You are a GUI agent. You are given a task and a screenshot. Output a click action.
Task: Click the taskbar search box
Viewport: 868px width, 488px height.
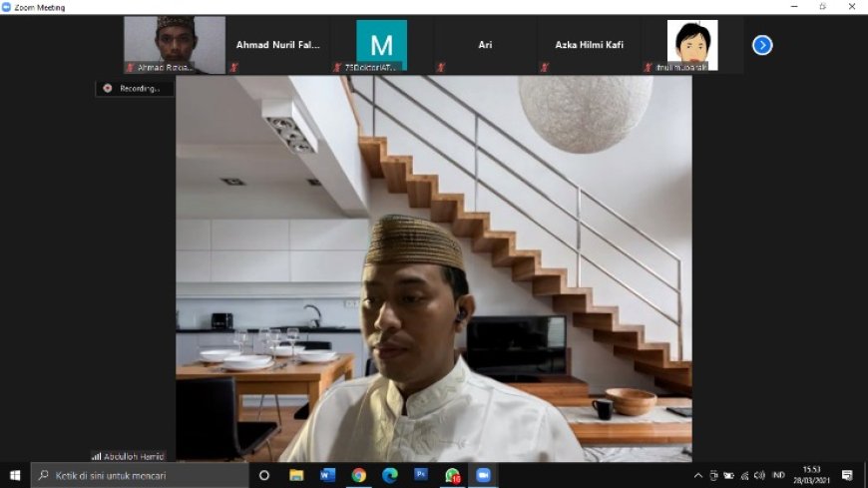140,475
